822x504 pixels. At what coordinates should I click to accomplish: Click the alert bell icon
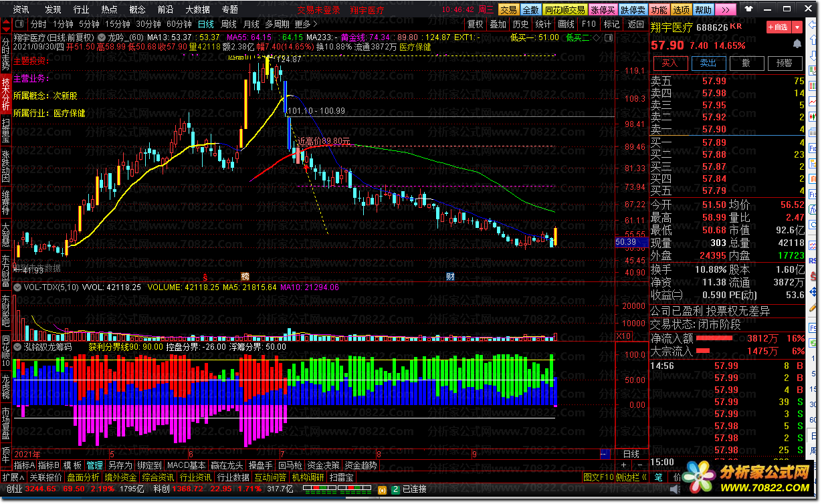(x=797, y=43)
